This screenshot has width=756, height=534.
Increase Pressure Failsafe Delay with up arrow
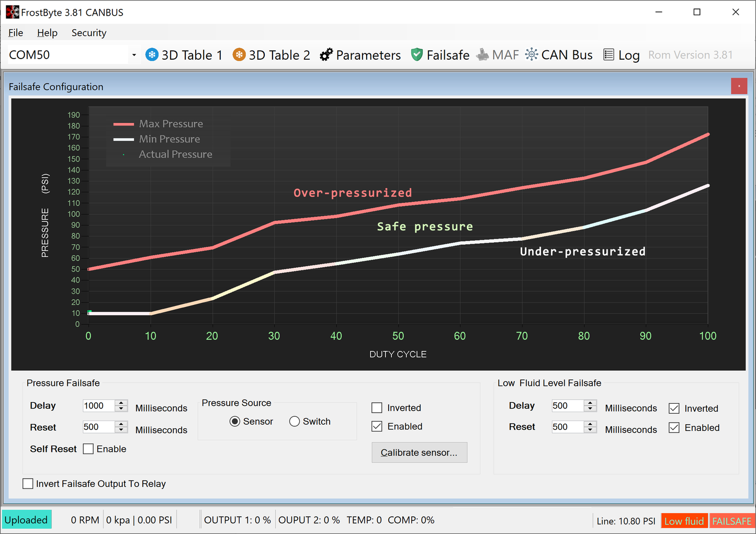click(121, 403)
